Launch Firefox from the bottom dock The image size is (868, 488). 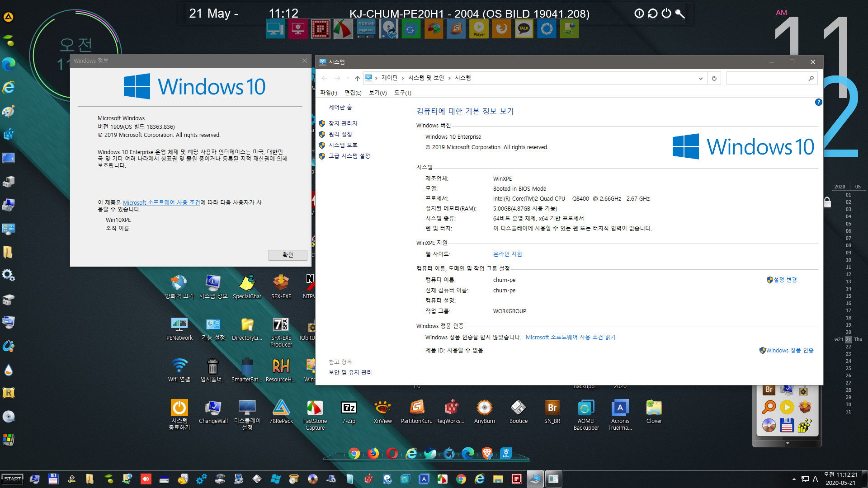point(373,453)
